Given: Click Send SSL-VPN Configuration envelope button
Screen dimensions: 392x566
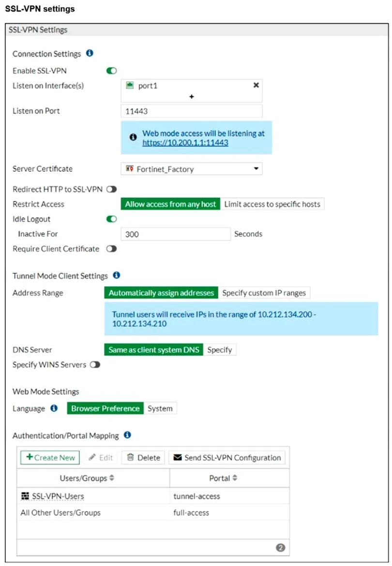Looking at the screenshot, I should coord(227,457).
